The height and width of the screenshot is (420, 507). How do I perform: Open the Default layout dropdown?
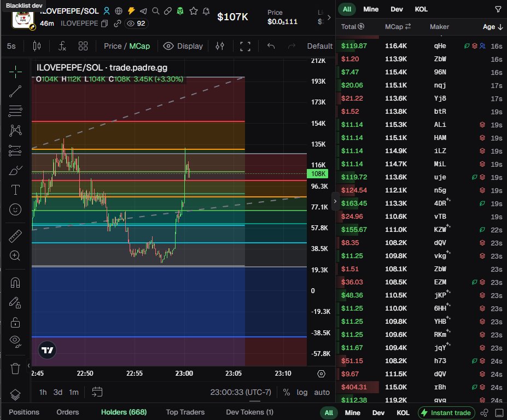[x=320, y=46]
